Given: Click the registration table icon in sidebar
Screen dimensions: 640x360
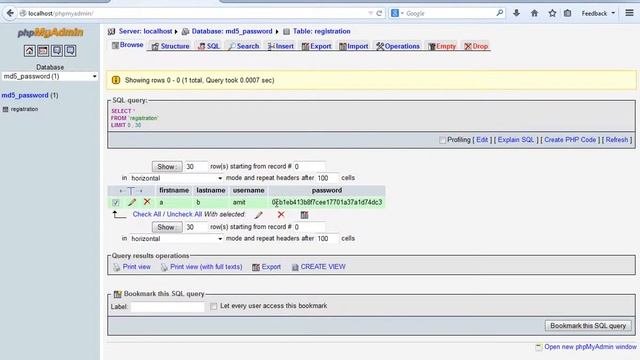Looking at the screenshot, I should [x=5, y=109].
